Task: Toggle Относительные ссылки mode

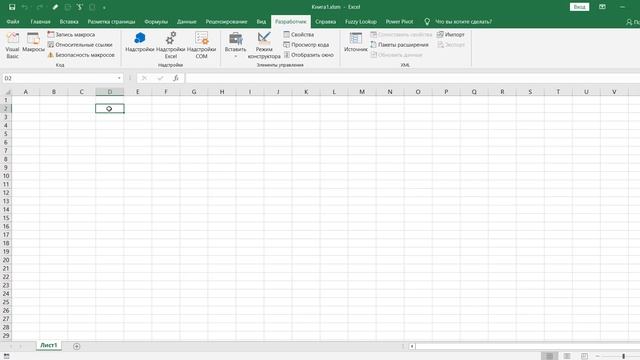Action: pyautogui.click(x=80, y=44)
